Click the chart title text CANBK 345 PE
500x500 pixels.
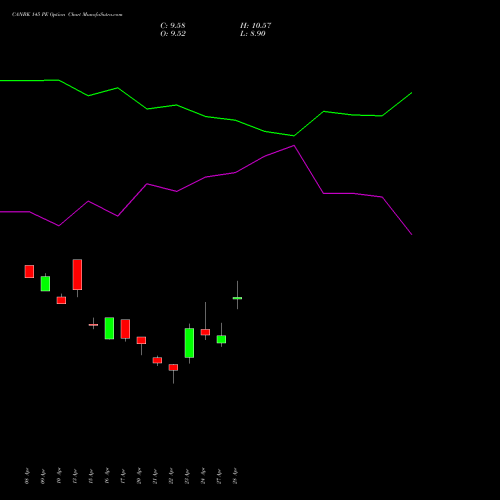pos(30,15)
